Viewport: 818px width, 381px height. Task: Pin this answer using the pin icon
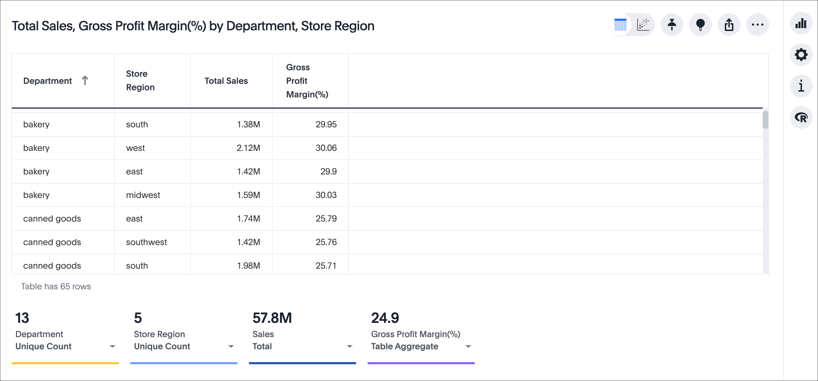(672, 25)
